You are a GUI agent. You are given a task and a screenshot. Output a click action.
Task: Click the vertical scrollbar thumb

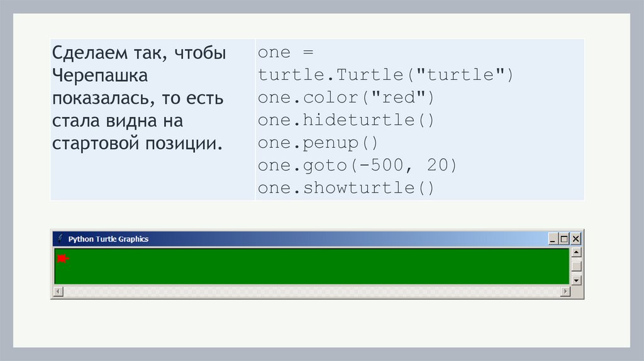point(576,265)
